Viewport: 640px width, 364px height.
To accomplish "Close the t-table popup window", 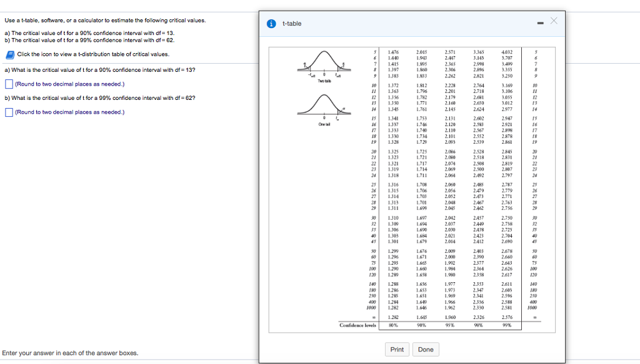I will click(553, 21).
